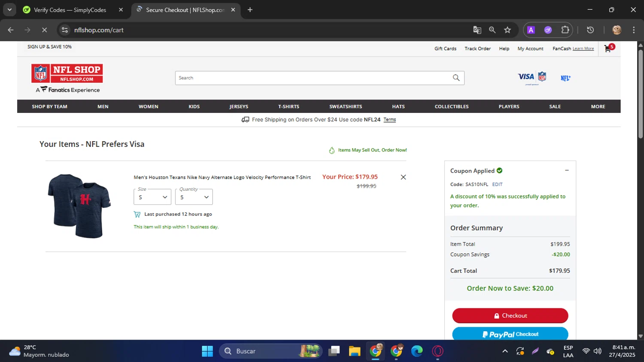644x362 pixels.
Task: Click the search magnifier icon in the search box
Action: [456, 78]
